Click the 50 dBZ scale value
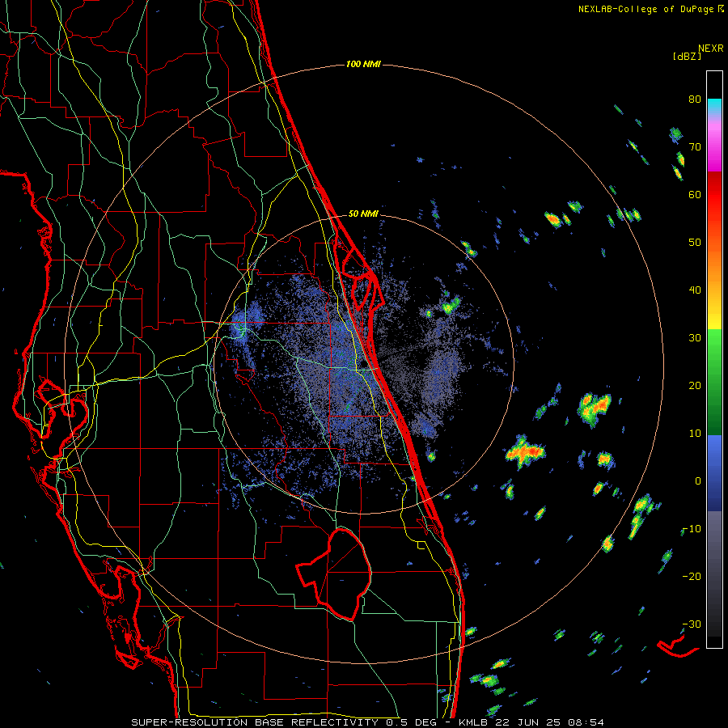The image size is (728, 728). (695, 243)
